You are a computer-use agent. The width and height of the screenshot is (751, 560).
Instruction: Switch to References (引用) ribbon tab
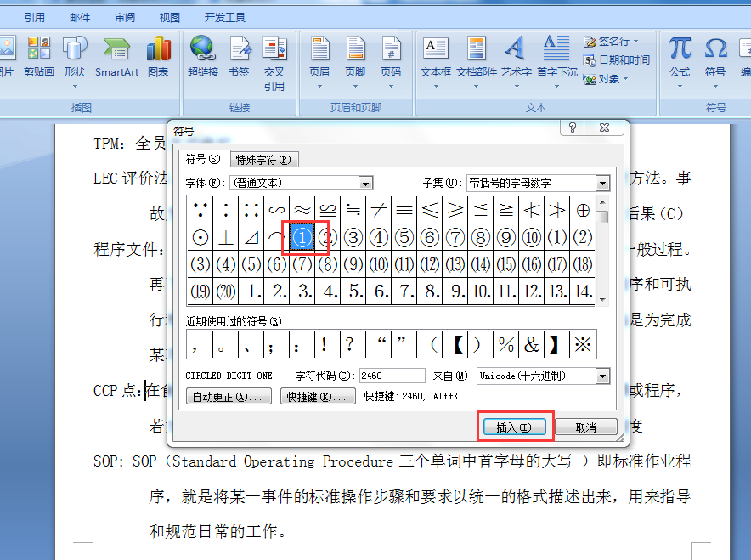(35, 18)
